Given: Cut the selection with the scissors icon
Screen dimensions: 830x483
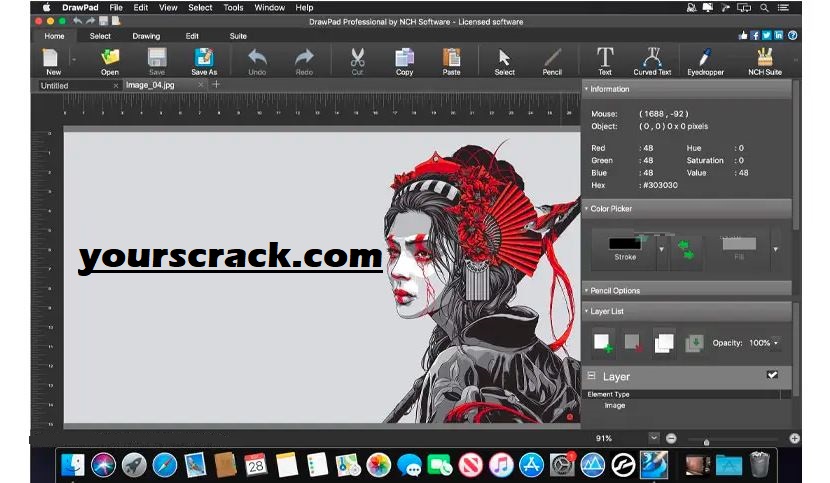Looking at the screenshot, I should 357,61.
